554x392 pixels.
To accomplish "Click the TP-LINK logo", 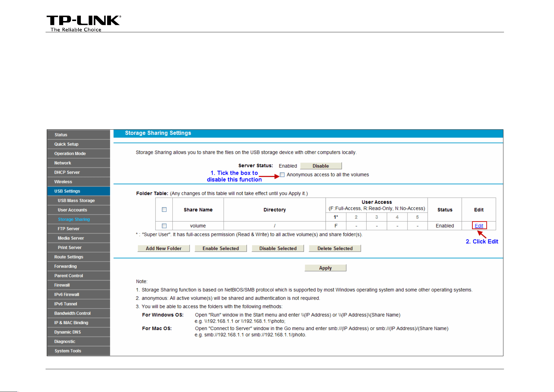I will click(84, 23).
